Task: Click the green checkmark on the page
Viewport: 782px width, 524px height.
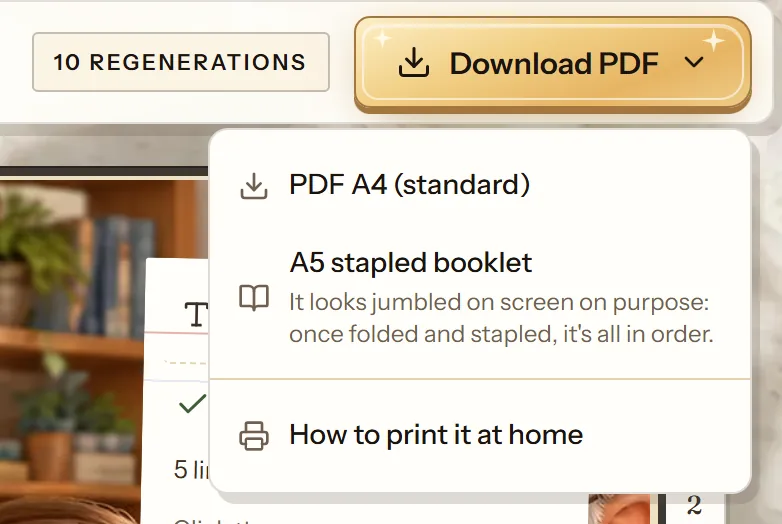Action: tap(193, 403)
